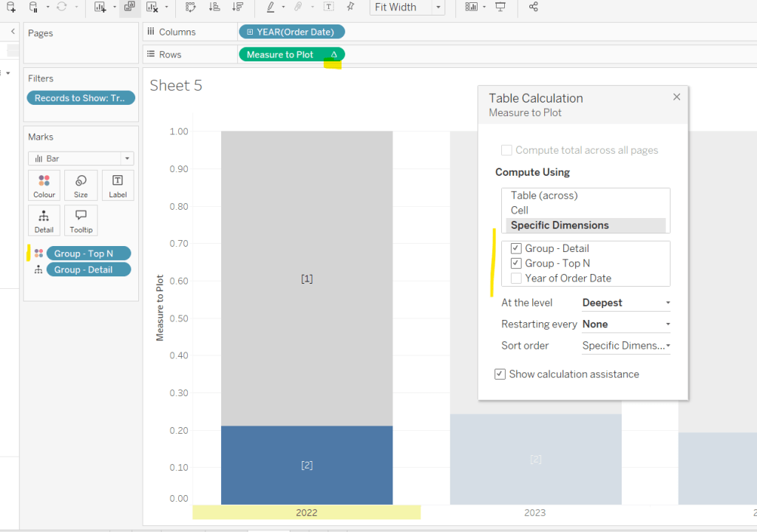Screen dimensions: 757x532
Task: Click the Fix Axes pin icon
Action: point(350,7)
